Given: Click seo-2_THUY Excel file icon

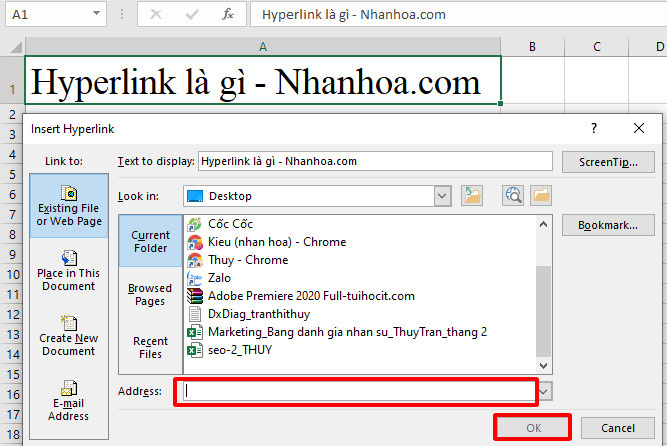Looking at the screenshot, I should (195, 350).
